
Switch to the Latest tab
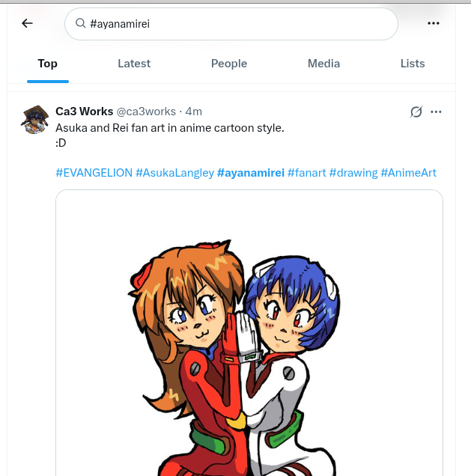coord(134,64)
